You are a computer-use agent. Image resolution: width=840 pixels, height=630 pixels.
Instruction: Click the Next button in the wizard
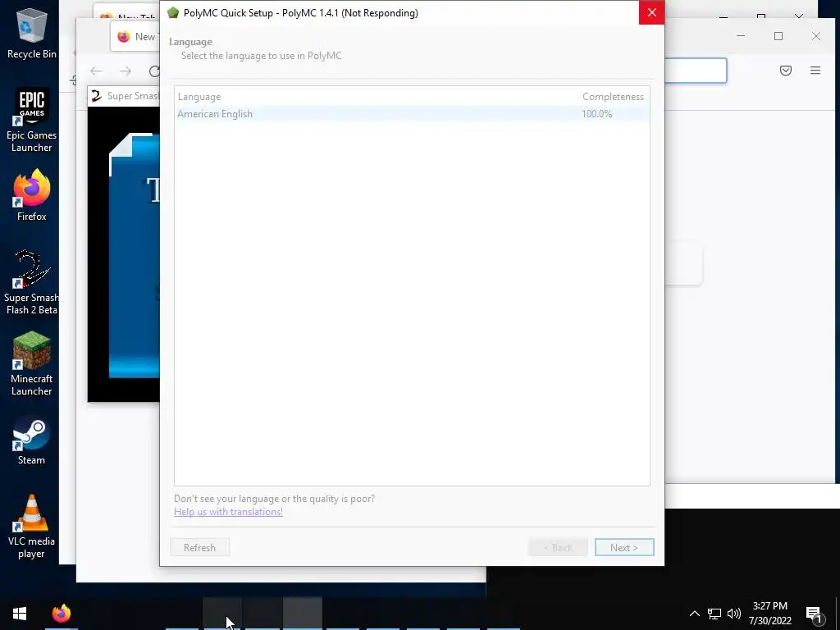tap(624, 547)
